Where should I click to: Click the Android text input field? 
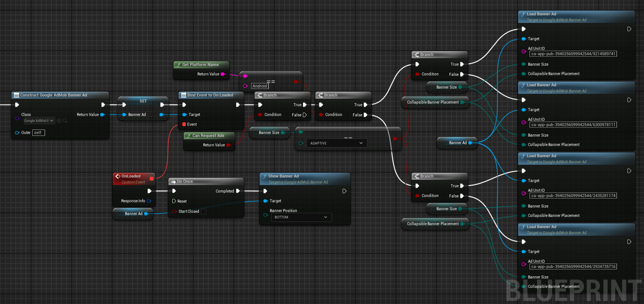coord(260,86)
